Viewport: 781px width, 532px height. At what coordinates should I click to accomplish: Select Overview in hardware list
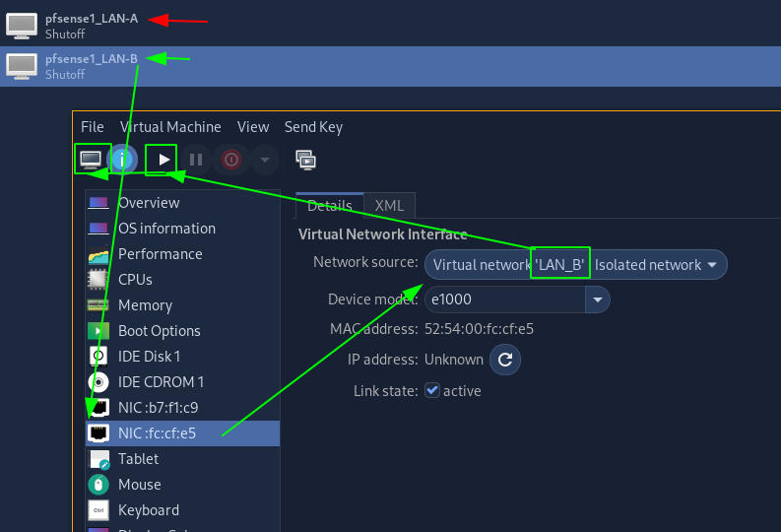click(x=182, y=203)
